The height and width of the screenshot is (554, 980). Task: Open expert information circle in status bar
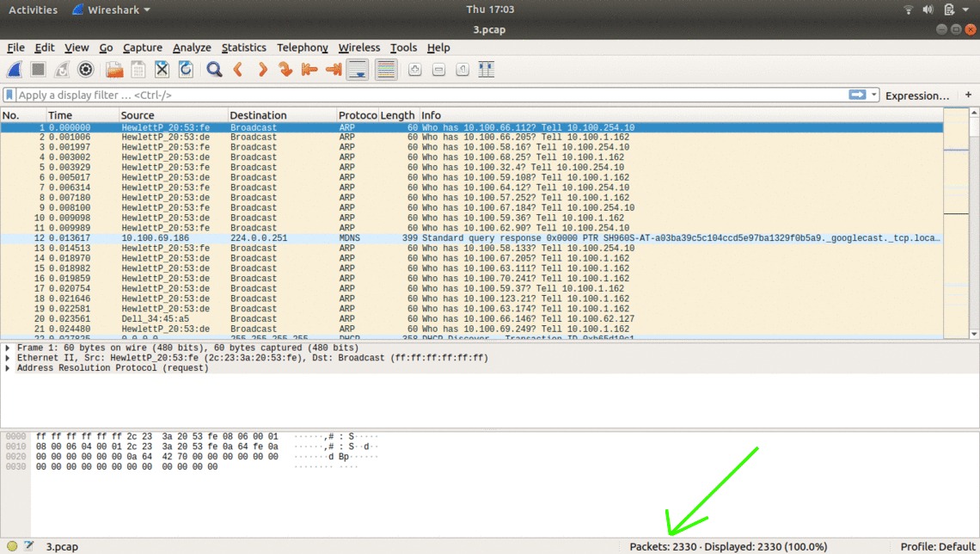[12, 546]
